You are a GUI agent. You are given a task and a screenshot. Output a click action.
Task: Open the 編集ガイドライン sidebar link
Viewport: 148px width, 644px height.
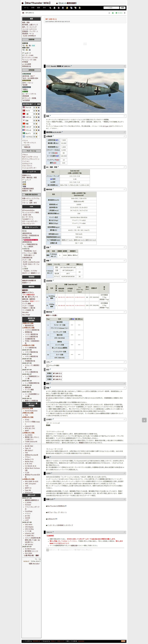[x=28, y=292]
